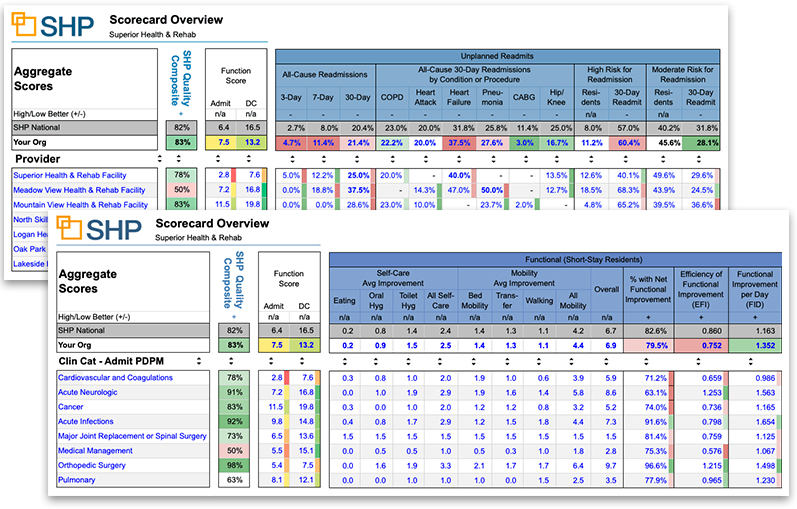Click Meadow View 50.0% pneumonia value
This screenshot has width=797, height=509.
(x=492, y=190)
